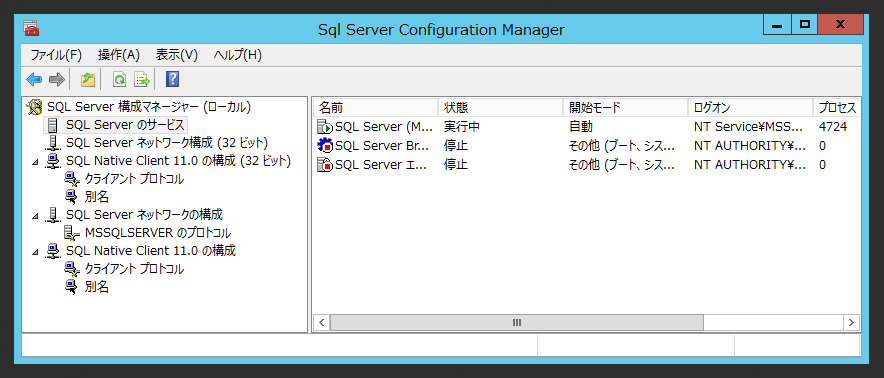Click the stopped SQL Server Br... service icon

325,146
